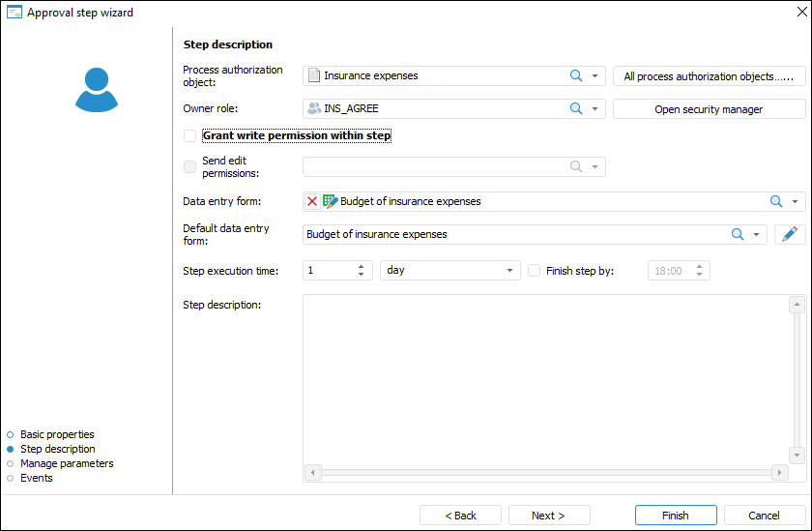Click search icon in Data entry form field
Screen dimensions: 812x531
[x=775, y=201]
